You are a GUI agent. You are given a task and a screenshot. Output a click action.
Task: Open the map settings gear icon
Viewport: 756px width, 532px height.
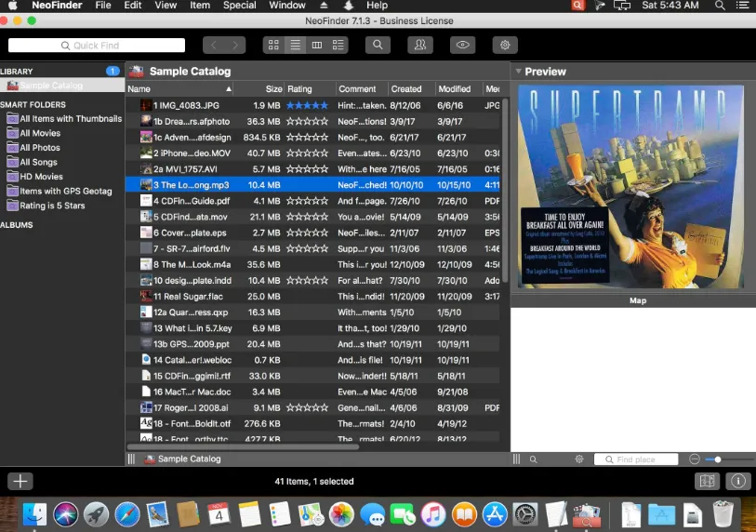pyautogui.click(x=579, y=459)
